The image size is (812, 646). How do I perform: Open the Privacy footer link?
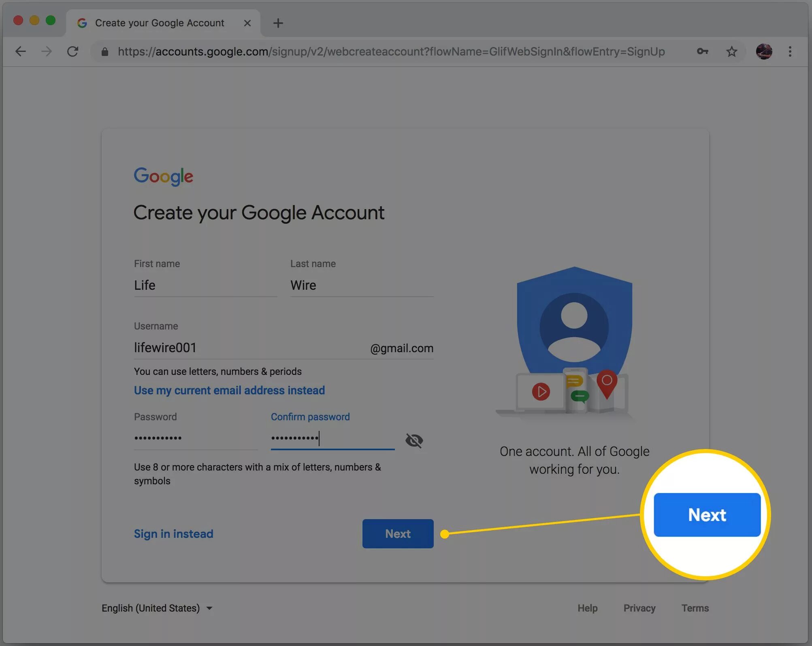pos(639,608)
